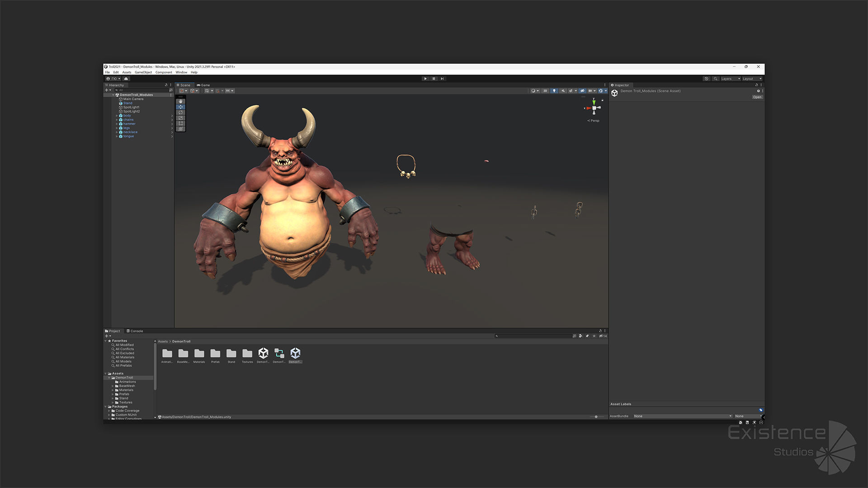868x488 pixels.
Task: Open the AssetBundle None dropdown
Action: (682, 416)
